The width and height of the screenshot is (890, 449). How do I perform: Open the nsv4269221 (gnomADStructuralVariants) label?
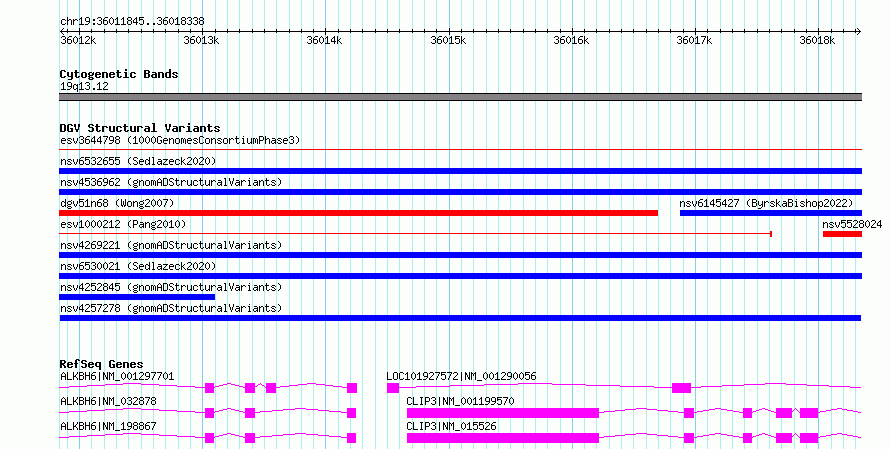click(171, 245)
